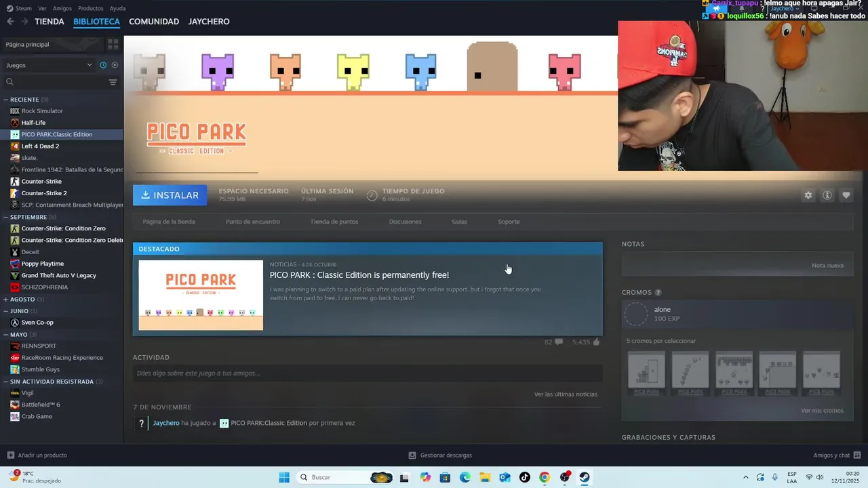The height and width of the screenshot is (488, 868).
Task: Open Microsoft Edge from the taskbar
Action: (x=465, y=477)
